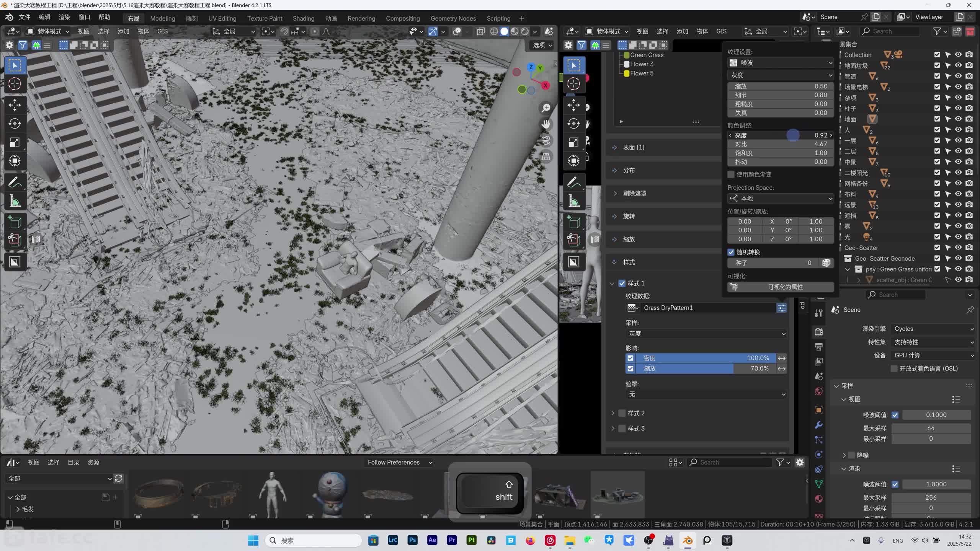The width and height of the screenshot is (980, 551).
Task: Click the texture data settings icon beside Grass DryPattern1
Action: pyautogui.click(x=781, y=308)
